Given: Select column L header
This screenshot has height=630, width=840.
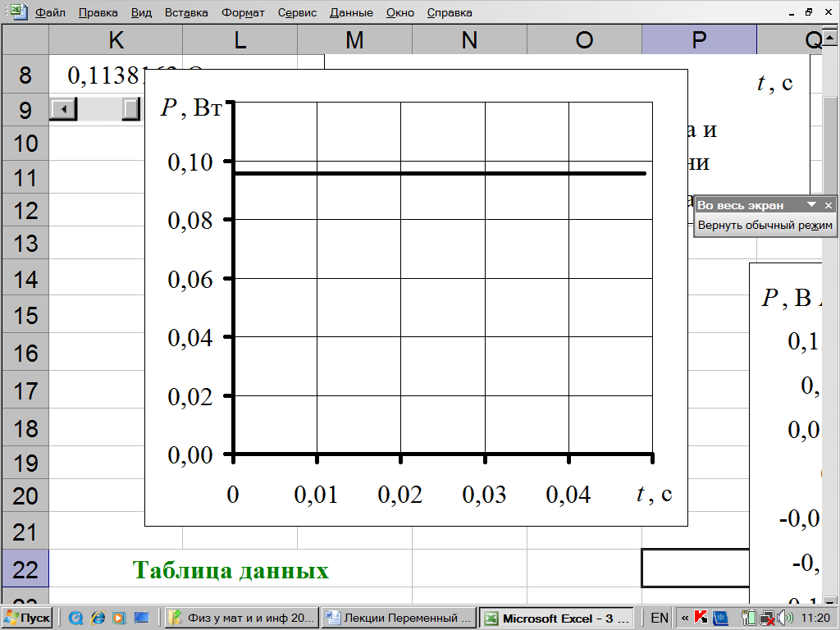Looking at the screenshot, I should [240, 39].
